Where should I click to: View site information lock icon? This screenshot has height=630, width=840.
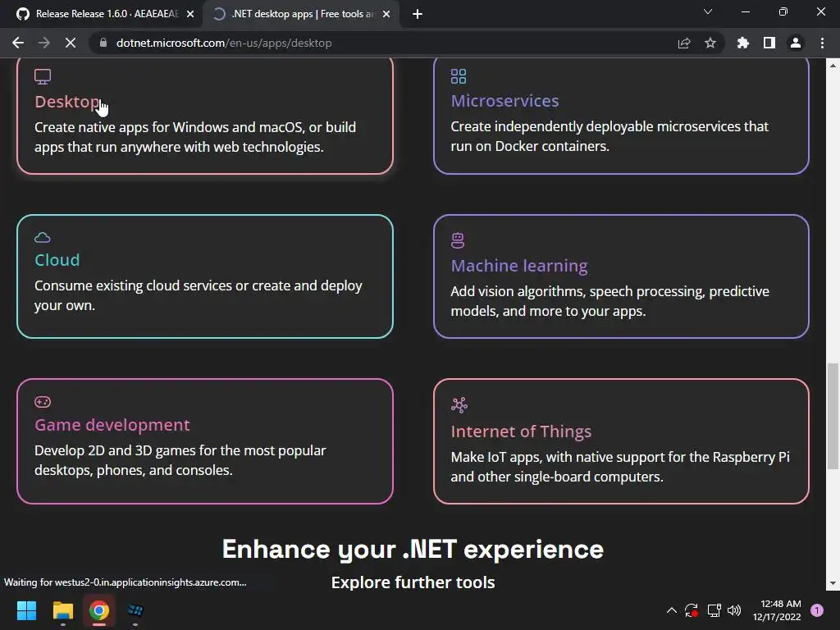[103, 43]
